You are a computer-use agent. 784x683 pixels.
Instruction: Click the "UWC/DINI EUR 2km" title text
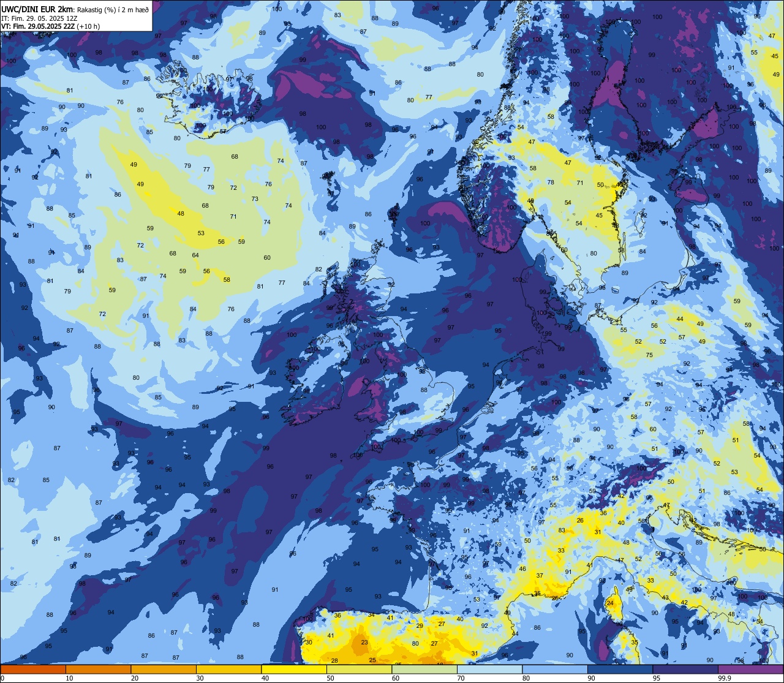(x=37, y=9)
